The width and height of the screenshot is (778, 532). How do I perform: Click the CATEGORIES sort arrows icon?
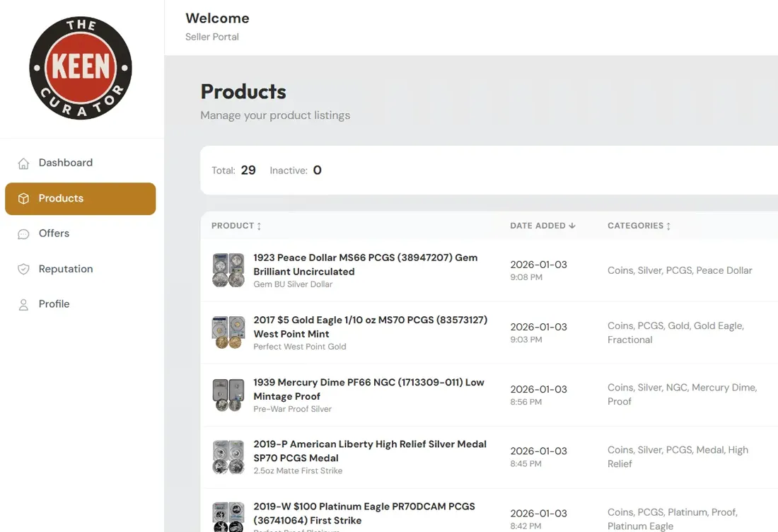click(668, 226)
